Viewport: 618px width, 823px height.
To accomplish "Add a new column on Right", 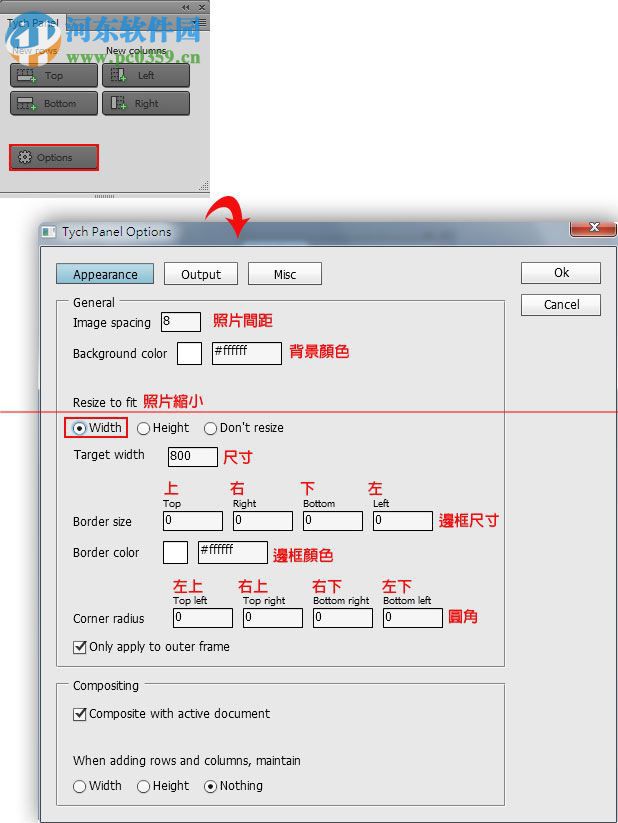I will (146, 103).
